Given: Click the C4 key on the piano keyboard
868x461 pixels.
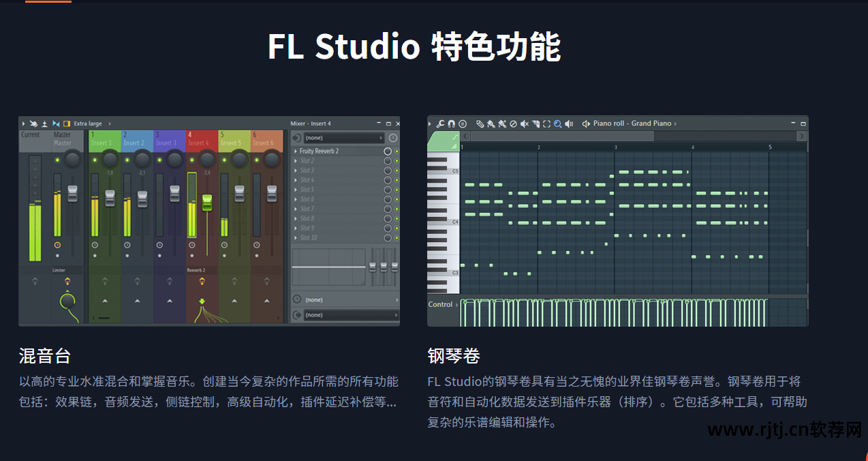Looking at the screenshot, I should tap(443, 222).
